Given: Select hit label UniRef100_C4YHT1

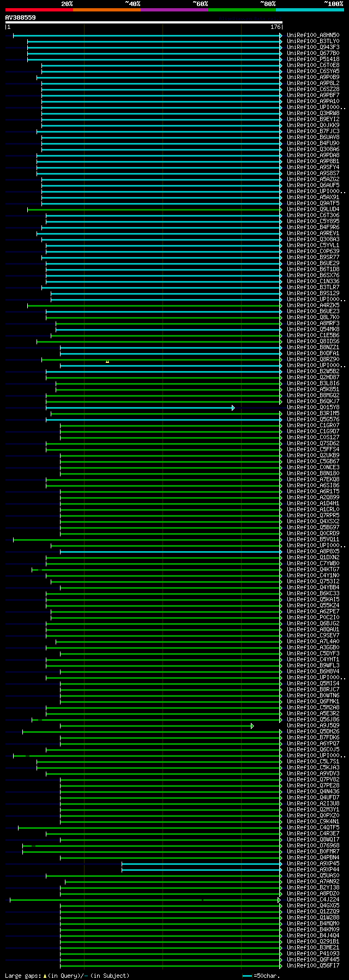Looking at the screenshot, I should [x=313, y=660].
